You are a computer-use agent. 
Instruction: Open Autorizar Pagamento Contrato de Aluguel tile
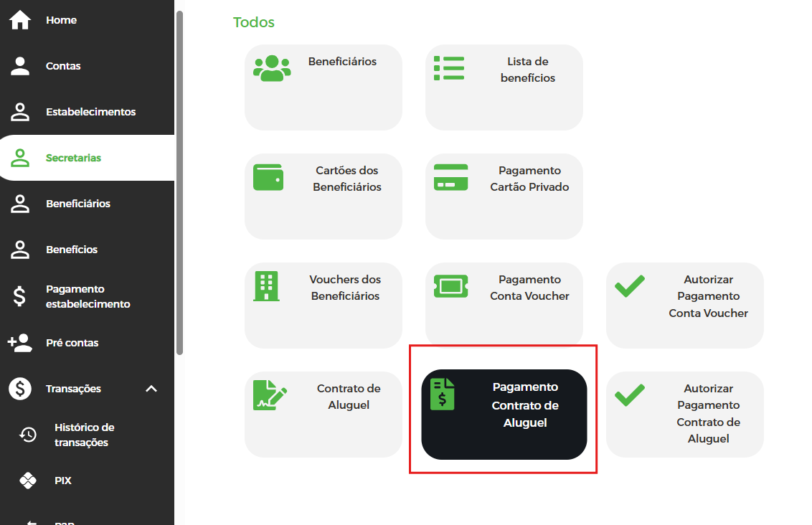pyautogui.click(x=684, y=414)
